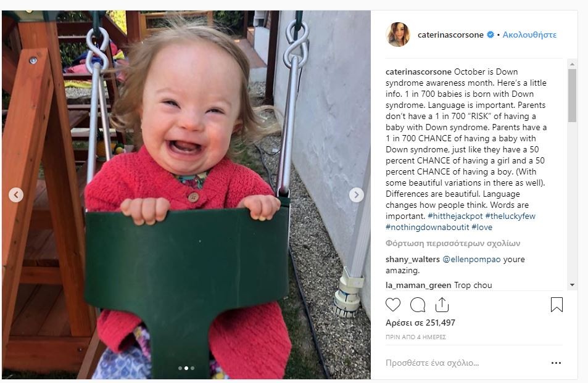The height and width of the screenshot is (383, 588).
Task: Click scrollbar up arrow in comments
Action: click(x=572, y=64)
